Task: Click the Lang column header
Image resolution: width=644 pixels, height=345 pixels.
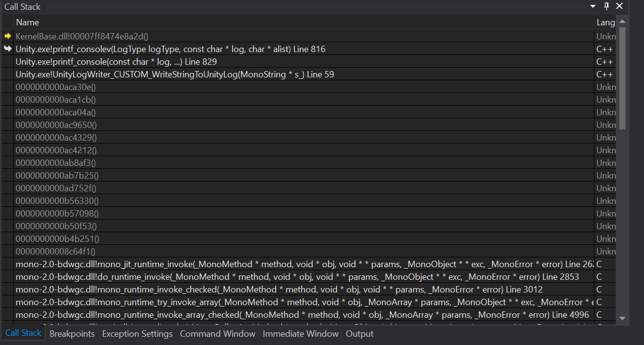Action: pyautogui.click(x=606, y=22)
